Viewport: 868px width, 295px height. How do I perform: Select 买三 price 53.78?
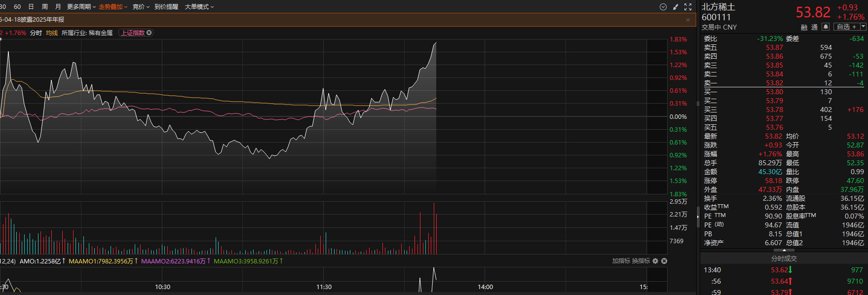click(x=774, y=110)
